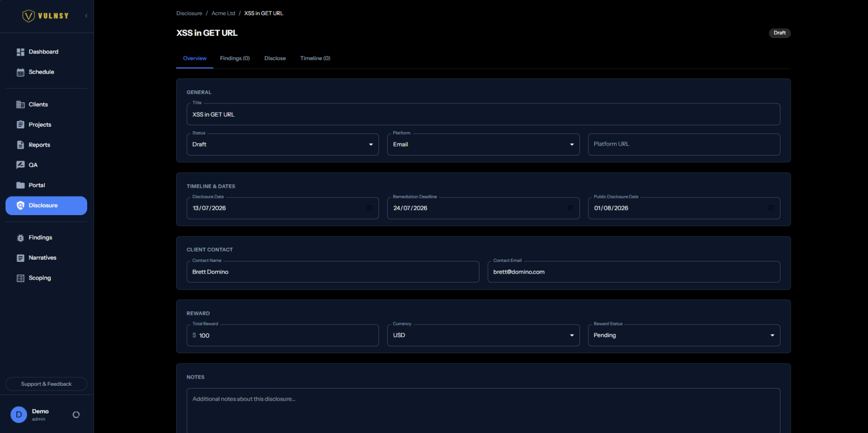Go to Dashboard in the sidebar

[x=46, y=52]
